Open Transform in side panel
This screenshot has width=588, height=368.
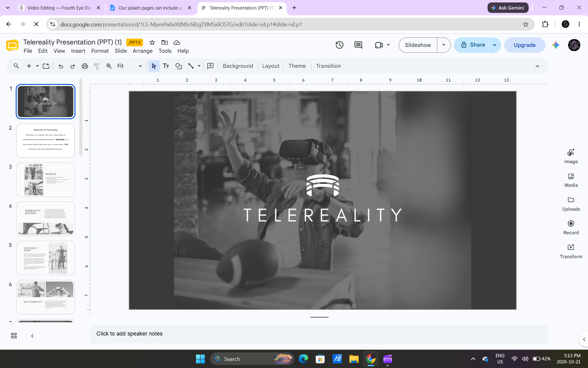pyautogui.click(x=571, y=251)
